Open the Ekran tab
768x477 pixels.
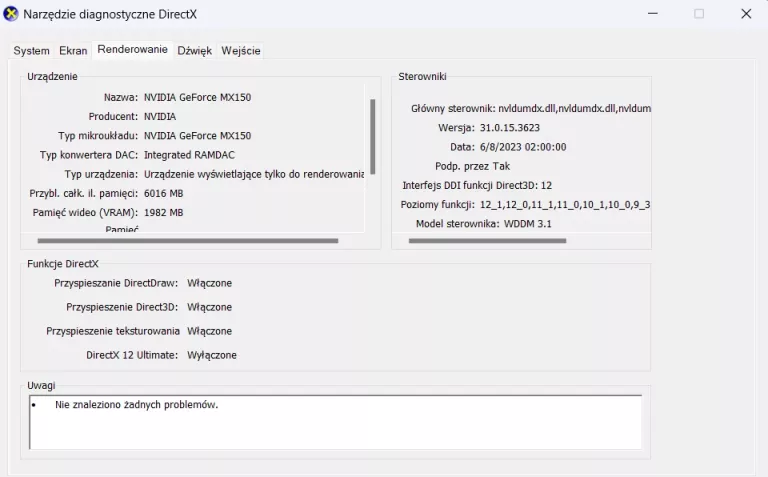(73, 51)
